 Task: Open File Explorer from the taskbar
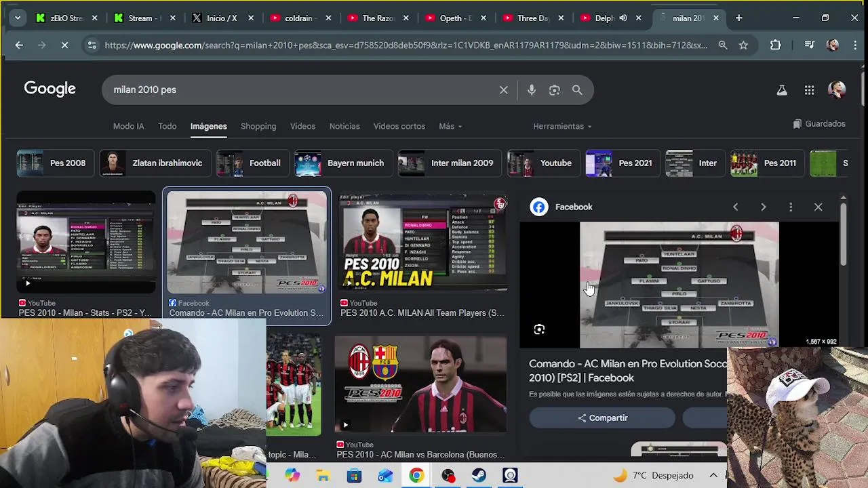(x=323, y=476)
